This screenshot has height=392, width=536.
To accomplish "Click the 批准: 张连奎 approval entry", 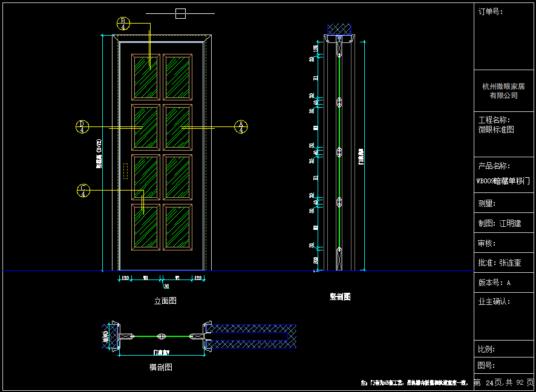I will pos(500,263).
